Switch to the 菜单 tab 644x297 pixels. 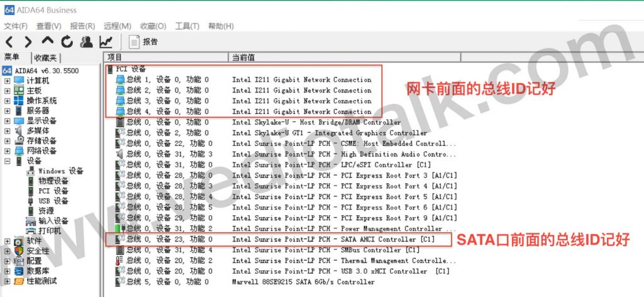point(12,57)
